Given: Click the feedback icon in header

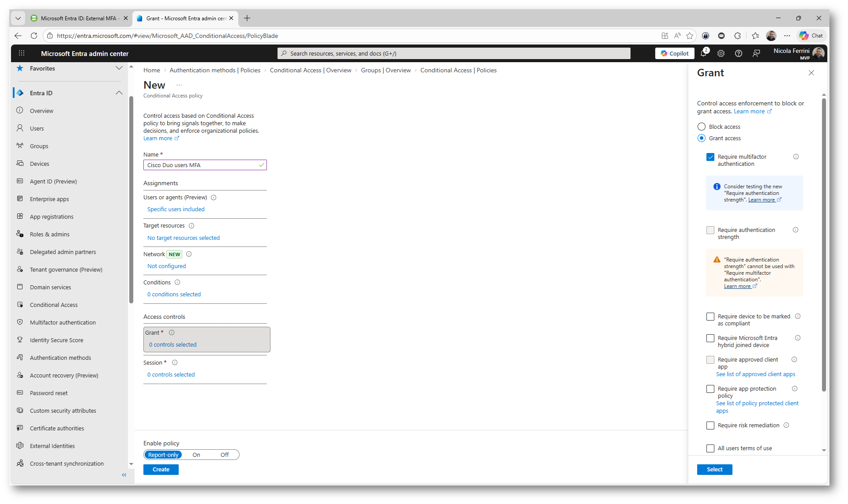Looking at the screenshot, I should tap(756, 53).
